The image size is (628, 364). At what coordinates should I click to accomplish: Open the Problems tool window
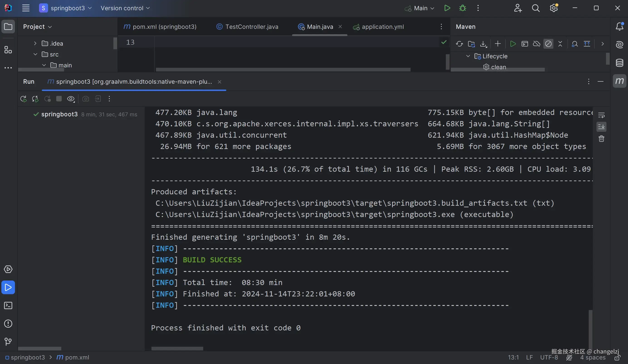pyautogui.click(x=8, y=324)
